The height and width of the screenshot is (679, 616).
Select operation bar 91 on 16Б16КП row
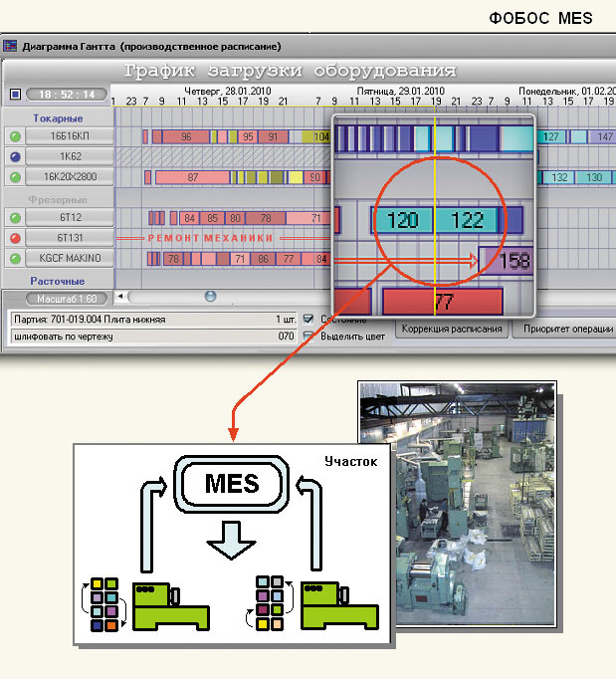click(x=273, y=136)
